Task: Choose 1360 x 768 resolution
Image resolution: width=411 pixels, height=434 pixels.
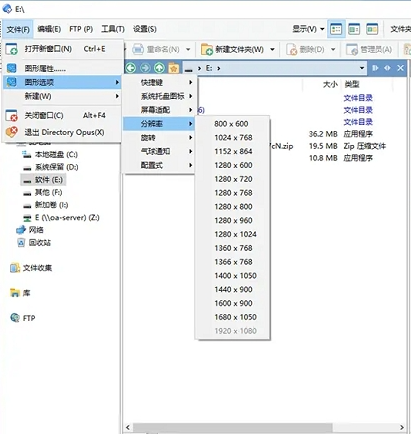Action: 232,248
